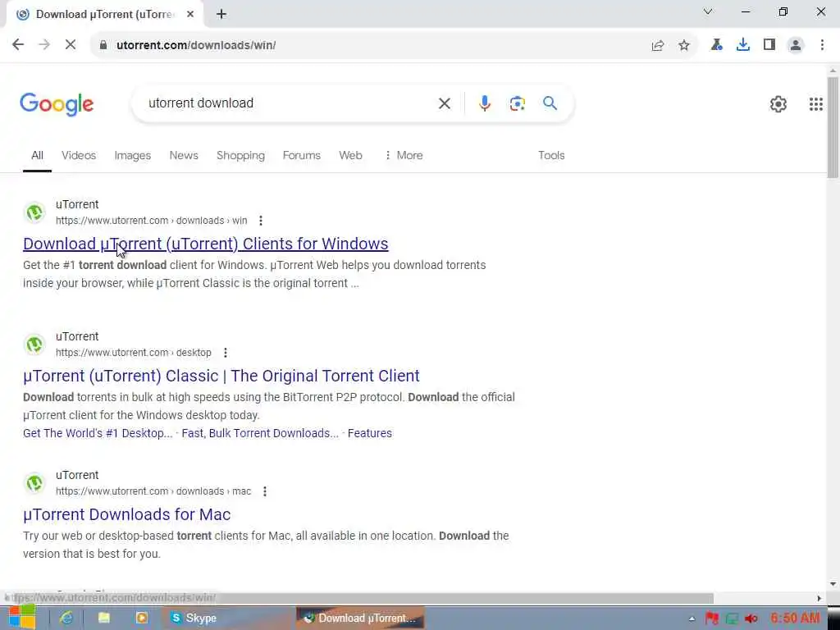Open the Features sitelink

coord(370,433)
